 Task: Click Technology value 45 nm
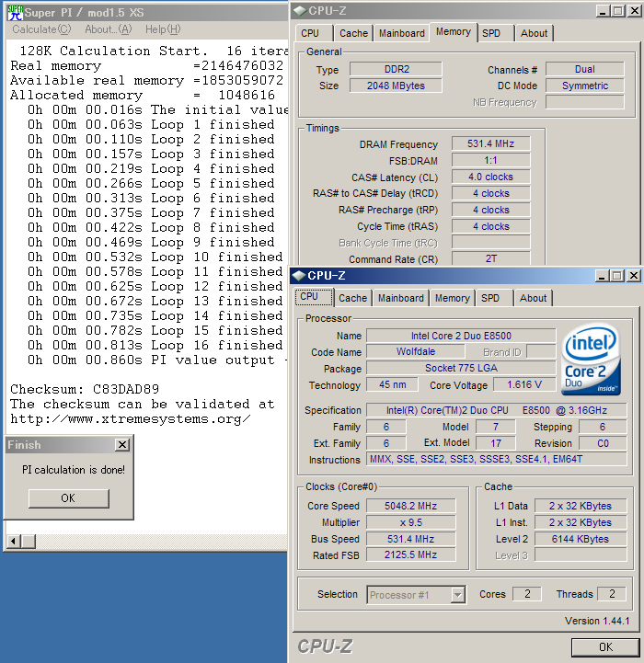click(392, 384)
